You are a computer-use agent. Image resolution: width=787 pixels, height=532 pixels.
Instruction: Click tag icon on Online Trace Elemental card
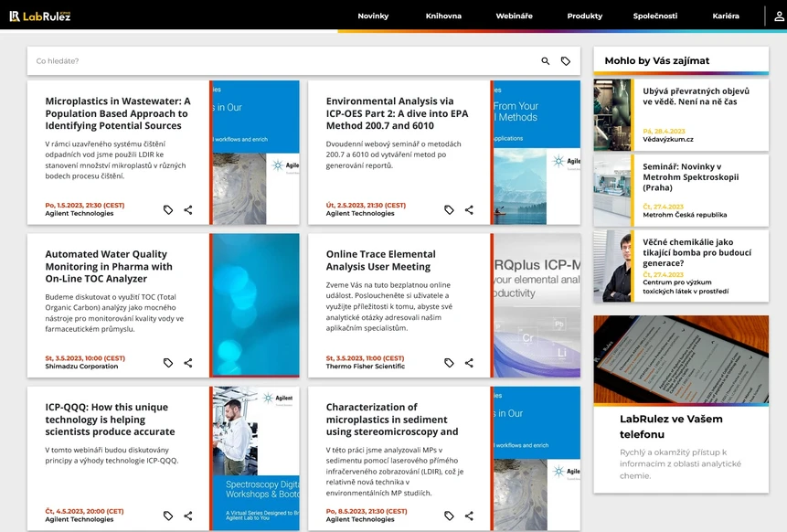coord(449,363)
